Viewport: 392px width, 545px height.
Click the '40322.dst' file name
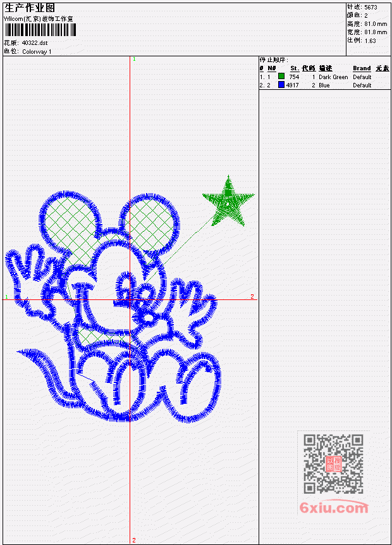click(x=35, y=43)
